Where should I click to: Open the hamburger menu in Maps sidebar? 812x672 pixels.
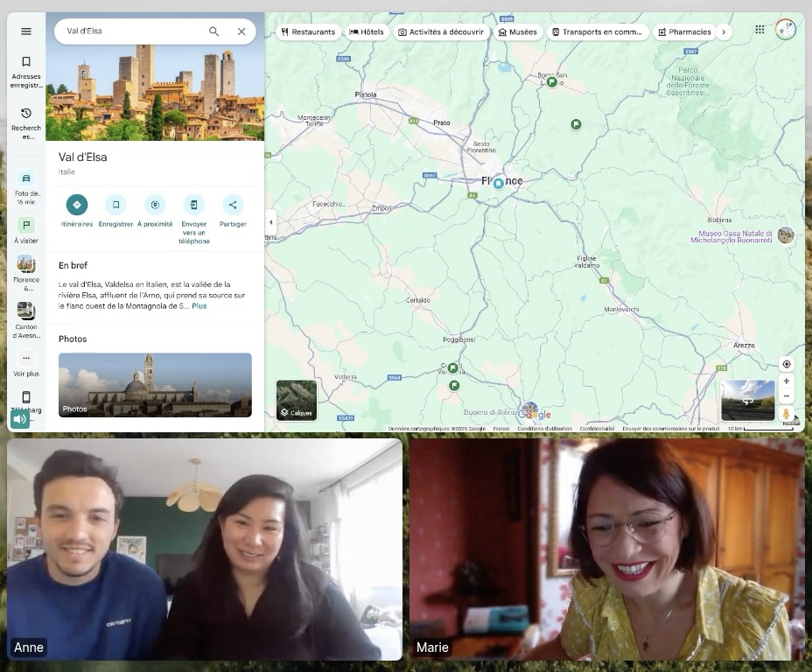coord(26,31)
